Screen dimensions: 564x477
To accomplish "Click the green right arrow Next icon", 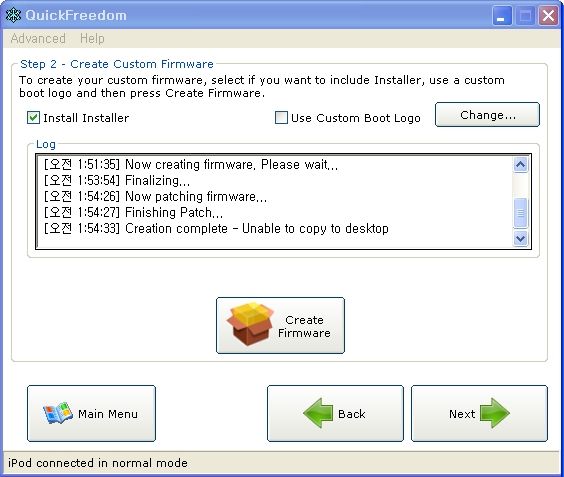I will (495, 413).
